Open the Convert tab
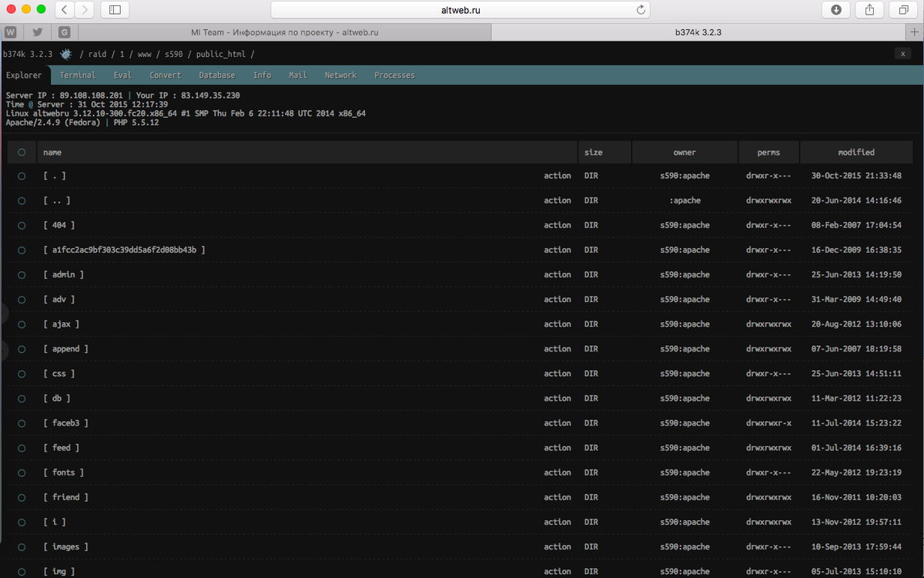924x578 pixels. pos(166,75)
